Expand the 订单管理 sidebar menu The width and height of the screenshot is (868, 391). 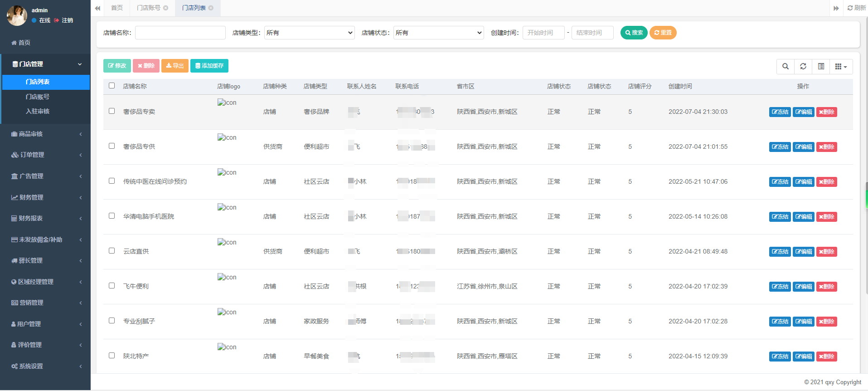click(45, 155)
